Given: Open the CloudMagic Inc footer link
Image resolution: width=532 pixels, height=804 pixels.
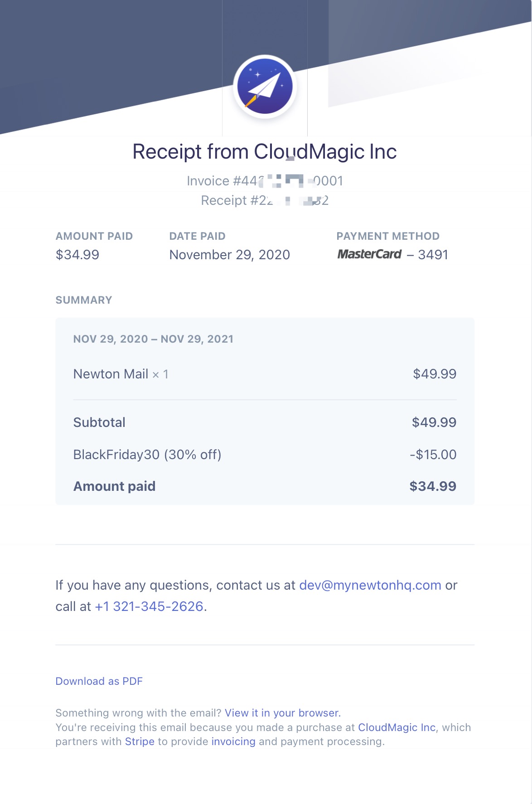Looking at the screenshot, I should 397,727.
